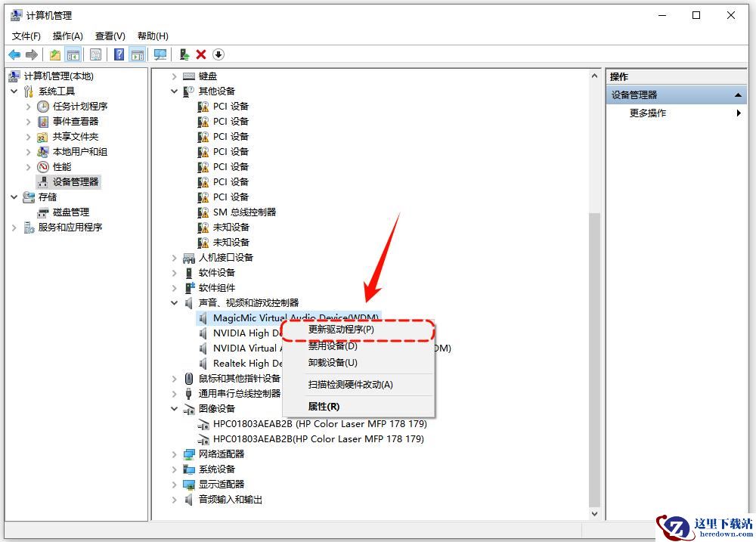Open the 操作(A) menu

coord(67,36)
